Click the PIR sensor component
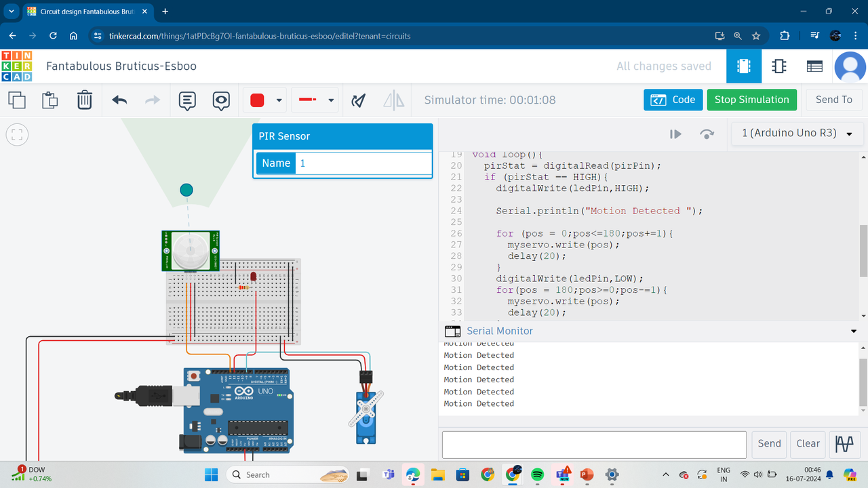The height and width of the screenshot is (488, 868). point(190,251)
